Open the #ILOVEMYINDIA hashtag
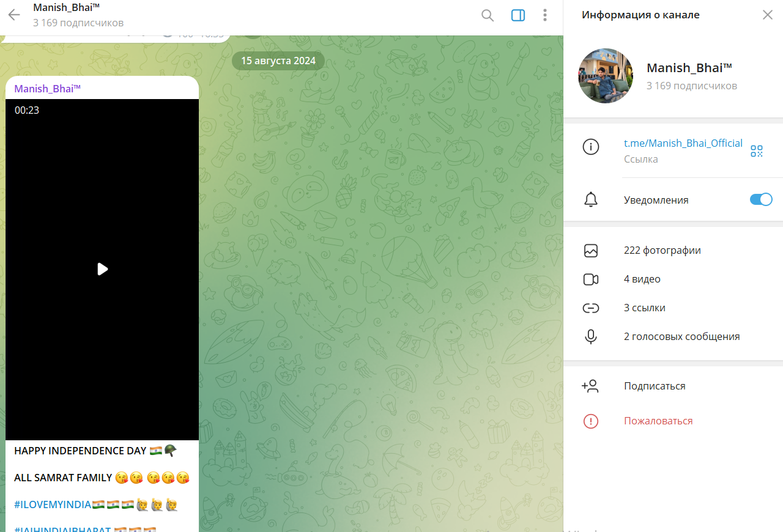The height and width of the screenshot is (532, 783). click(x=53, y=504)
